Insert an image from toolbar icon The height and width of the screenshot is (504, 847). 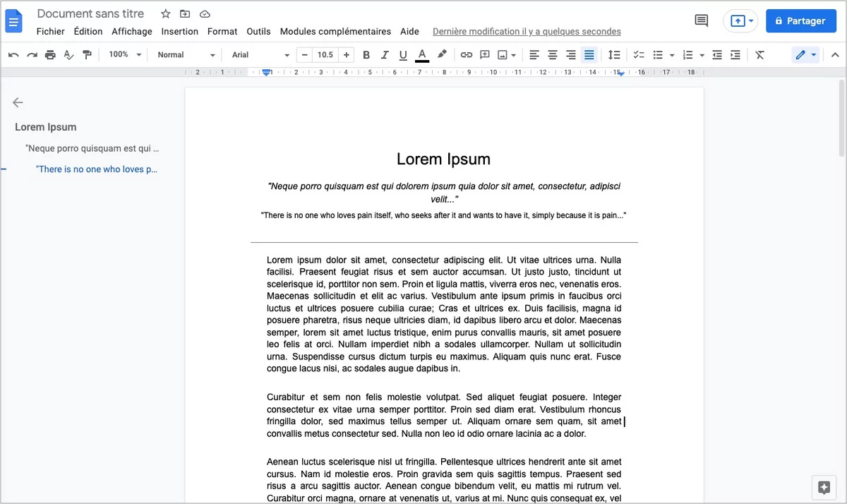503,54
